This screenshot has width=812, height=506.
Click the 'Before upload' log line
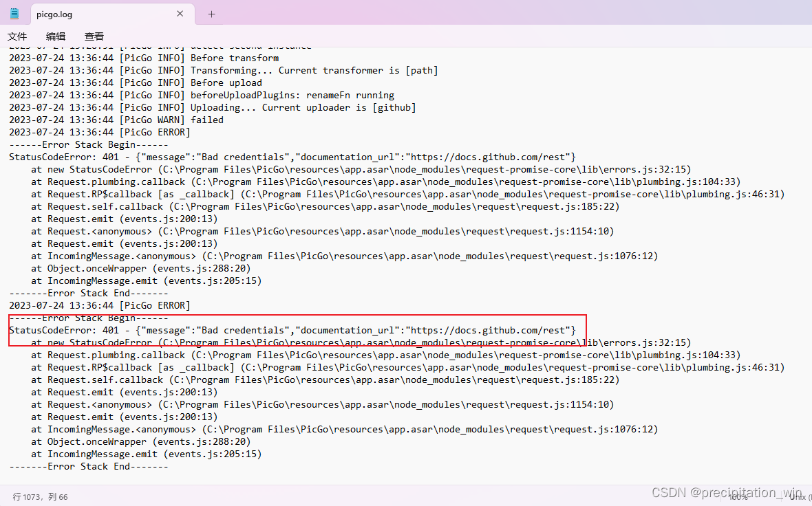[x=136, y=82]
